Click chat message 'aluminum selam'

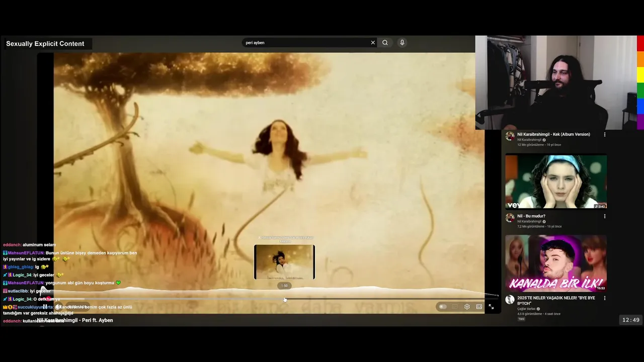coord(39,245)
